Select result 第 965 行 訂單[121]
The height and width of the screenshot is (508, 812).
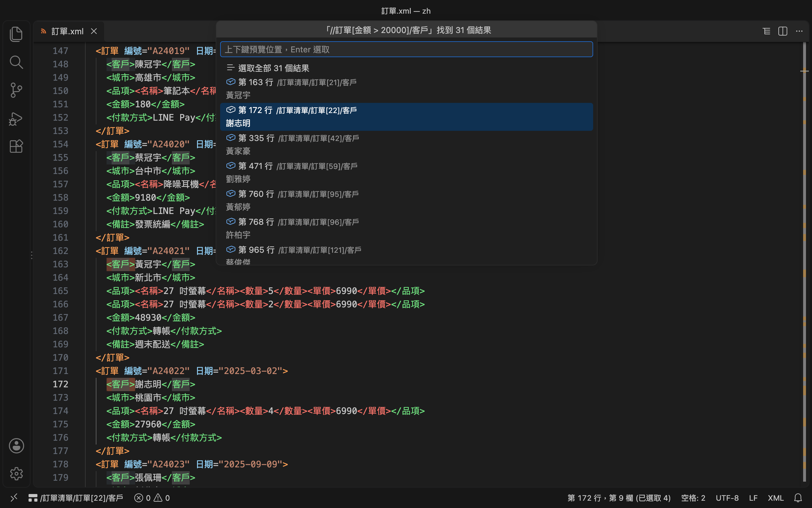pos(406,254)
